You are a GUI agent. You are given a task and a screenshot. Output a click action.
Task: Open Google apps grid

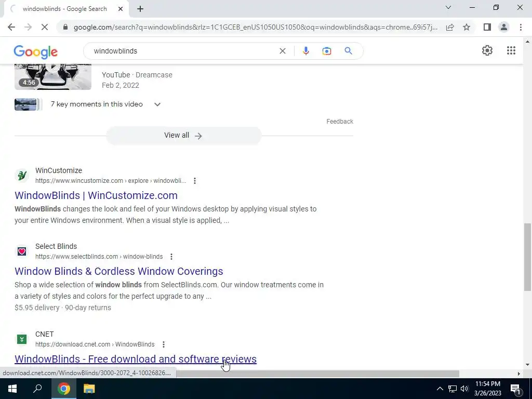tap(511, 50)
